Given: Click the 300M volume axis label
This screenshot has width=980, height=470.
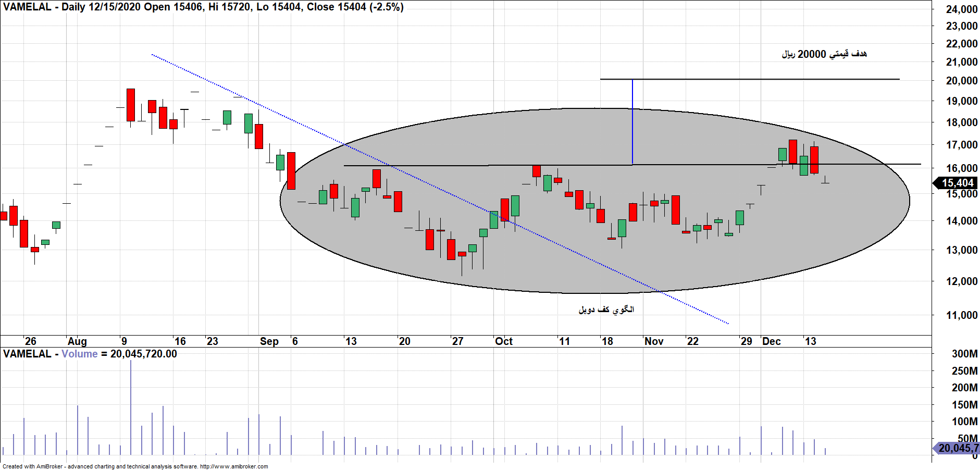Looking at the screenshot, I should click(x=964, y=354).
